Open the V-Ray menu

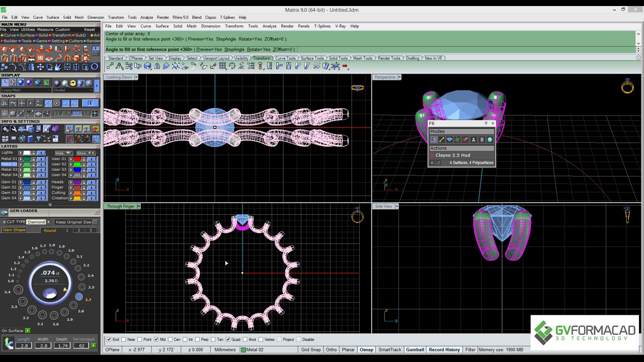[341, 26]
